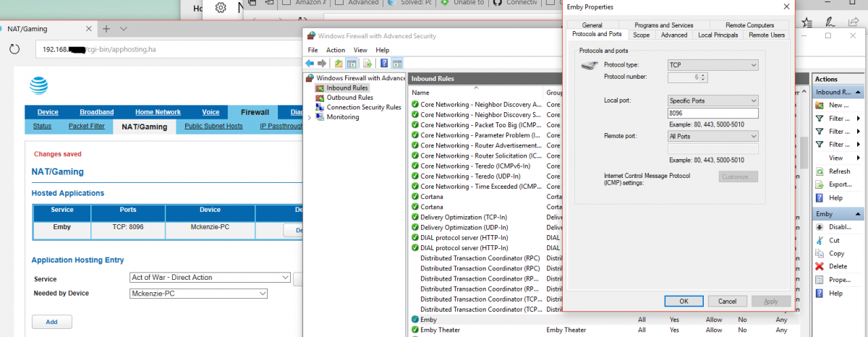Click the Export List toolbar icon

click(x=367, y=63)
